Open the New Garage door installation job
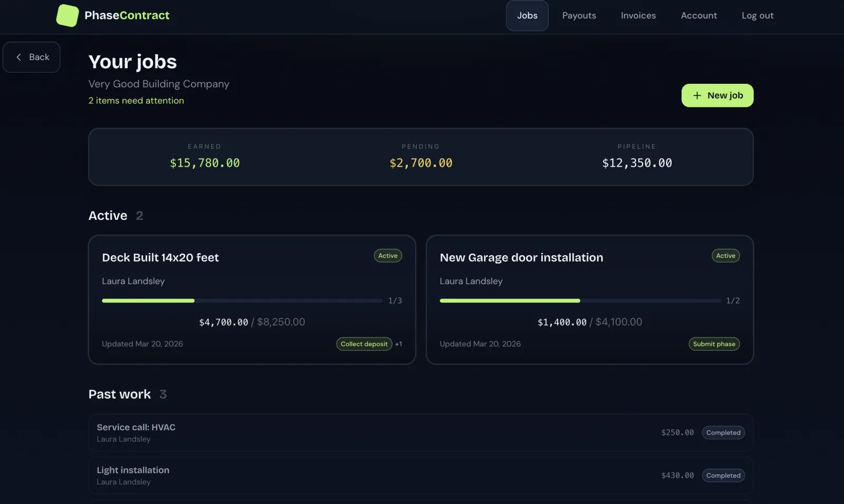The image size is (844, 504). click(x=521, y=258)
